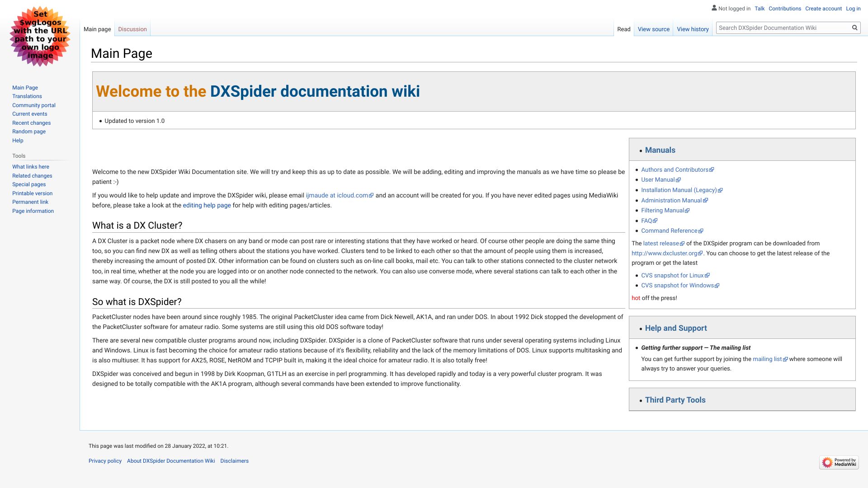Click the Permanent link tool

click(x=30, y=202)
